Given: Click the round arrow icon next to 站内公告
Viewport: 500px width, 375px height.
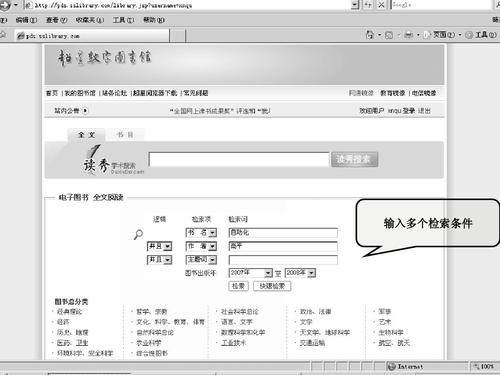Looking at the screenshot, I should click(85, 111).
